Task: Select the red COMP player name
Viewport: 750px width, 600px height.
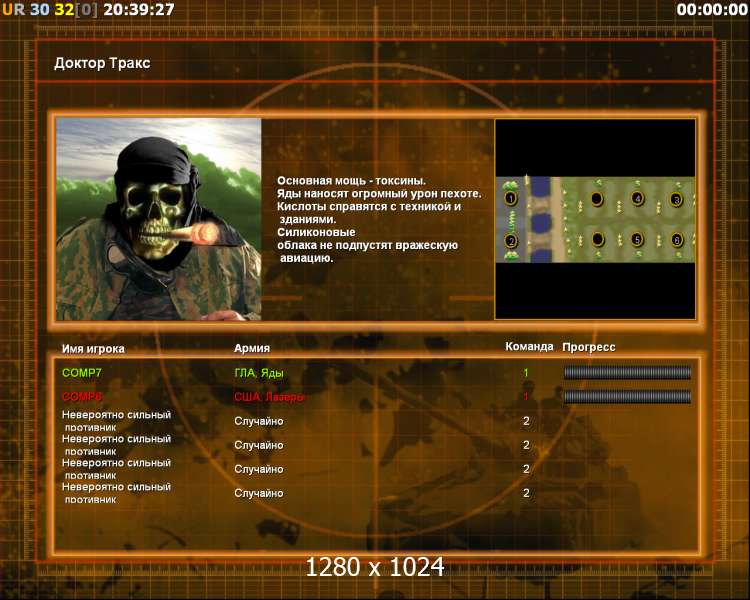Action: tap(82, 397)
